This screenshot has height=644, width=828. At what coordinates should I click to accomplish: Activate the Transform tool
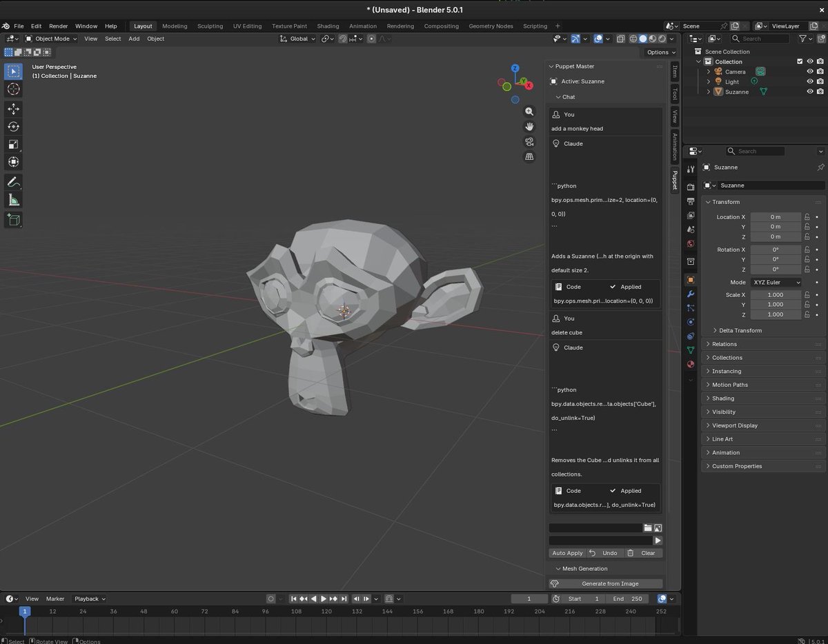[13, 162]
